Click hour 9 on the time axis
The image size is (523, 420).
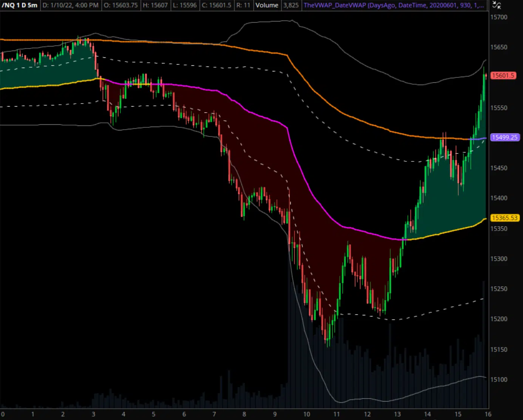tap(275, 414)
